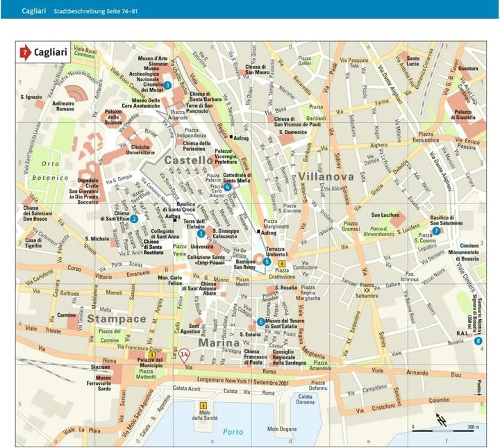Click 'Palazzo delle Scienze' label
The width and height of the screenshot is (500, 448).
113,117
